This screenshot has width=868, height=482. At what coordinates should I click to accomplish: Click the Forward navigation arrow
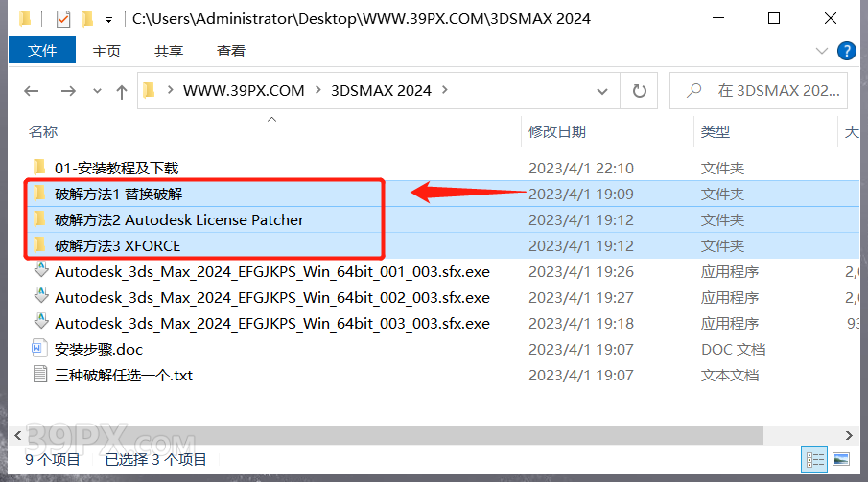pyautogui.click(x=68, y=91)
